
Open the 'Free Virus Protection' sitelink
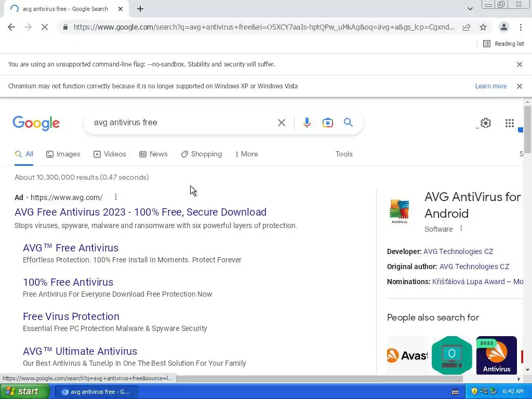pos(71,316)
